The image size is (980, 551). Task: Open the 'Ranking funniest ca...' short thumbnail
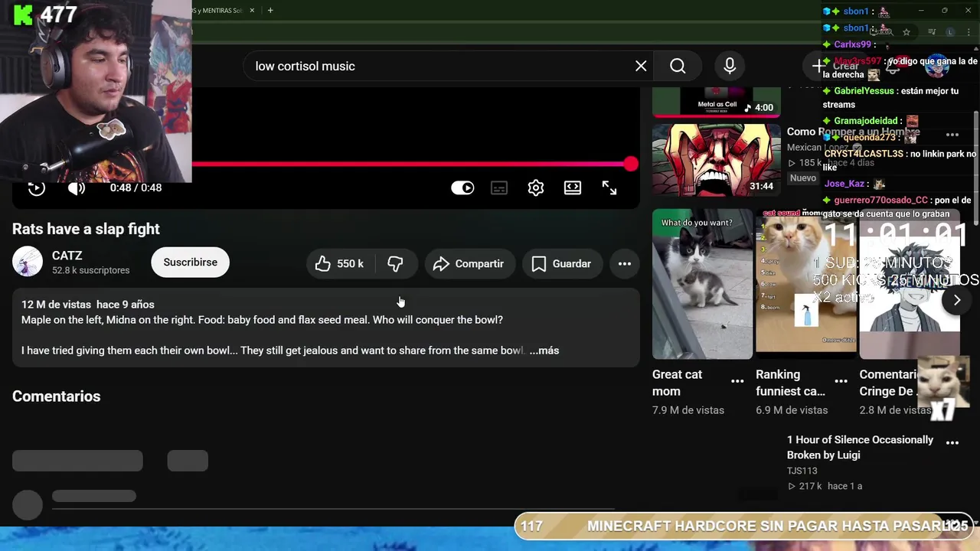pos(805,284)
